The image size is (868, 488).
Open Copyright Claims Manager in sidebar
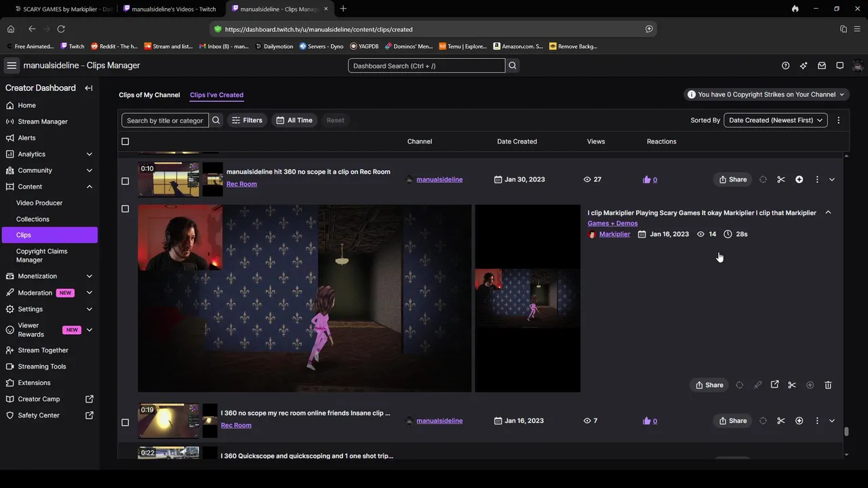click(42, 256)
